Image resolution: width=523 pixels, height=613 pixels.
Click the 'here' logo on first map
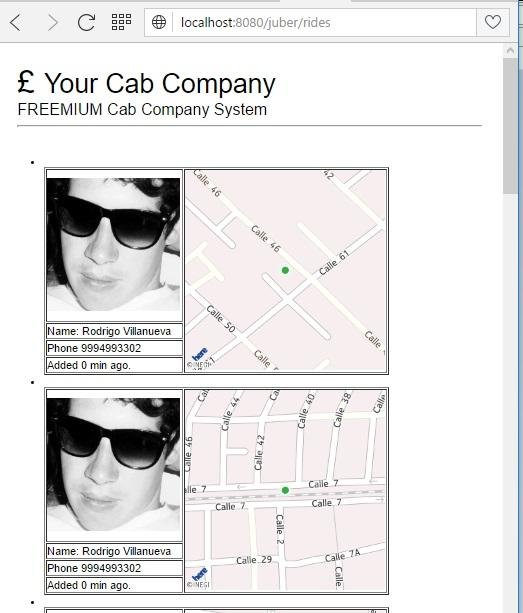pyautogui.click(x=200, y=354)
